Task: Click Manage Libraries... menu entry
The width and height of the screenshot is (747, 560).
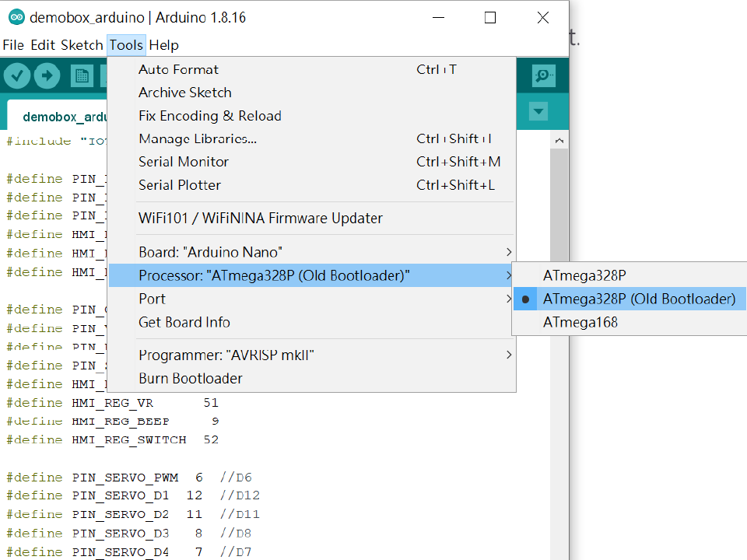Action: tap(198, 138)
